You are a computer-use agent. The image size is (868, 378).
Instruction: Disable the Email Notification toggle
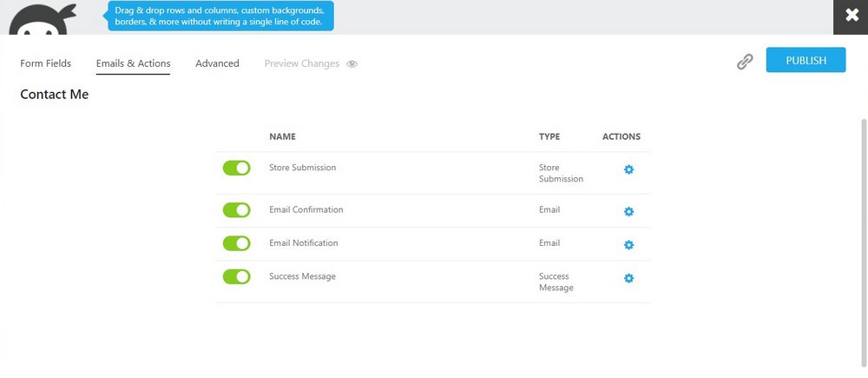pyautogui.click(x=236, y=243)
